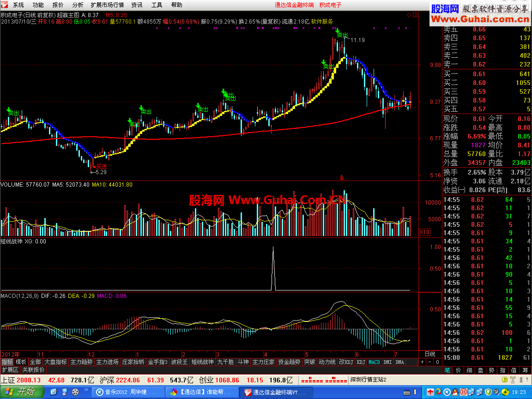Click the antenna connection status icon
The height and width of the screenshot is (399, 532).
pyautogui.click(x=513, y=380)
